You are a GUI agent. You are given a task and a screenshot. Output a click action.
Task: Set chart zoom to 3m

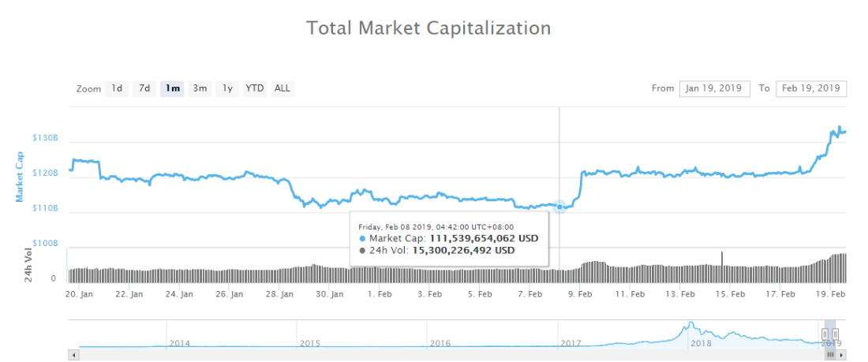(x=200, y=88)
